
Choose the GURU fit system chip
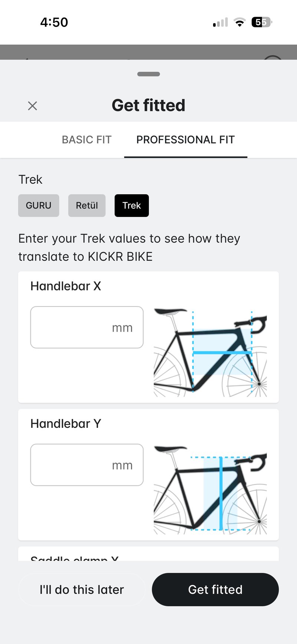pos(39,205)
